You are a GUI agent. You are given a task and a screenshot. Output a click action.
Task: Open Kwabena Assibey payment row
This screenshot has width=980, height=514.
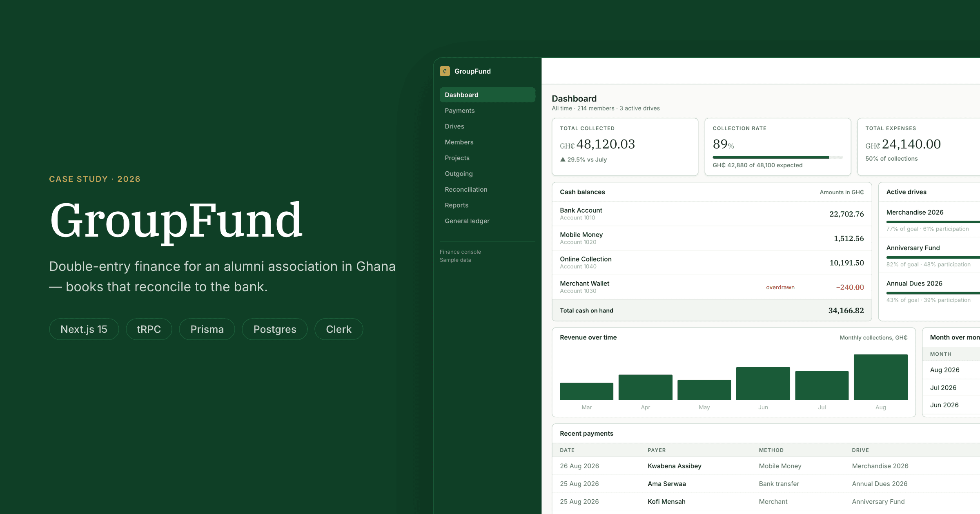click(766, 466)
